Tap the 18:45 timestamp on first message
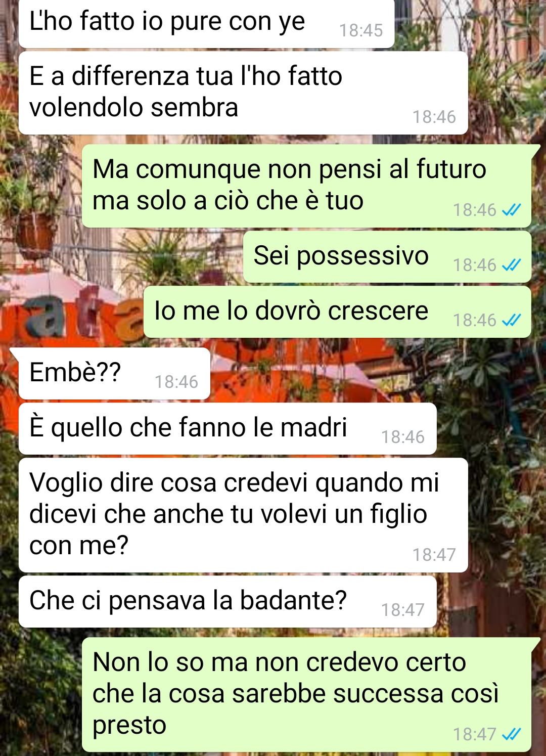The width and height of the screenshot is (546, 756). click(x=361, y=30)
